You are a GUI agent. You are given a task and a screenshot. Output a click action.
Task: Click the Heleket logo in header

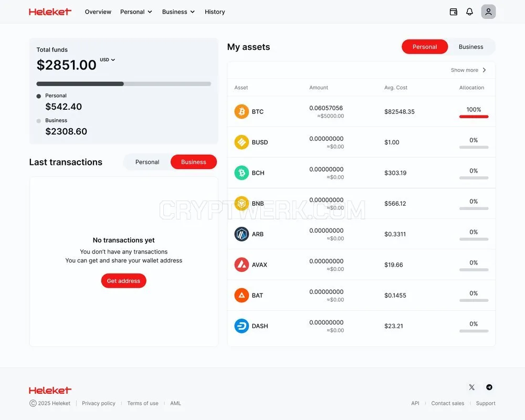click(50, 12)
